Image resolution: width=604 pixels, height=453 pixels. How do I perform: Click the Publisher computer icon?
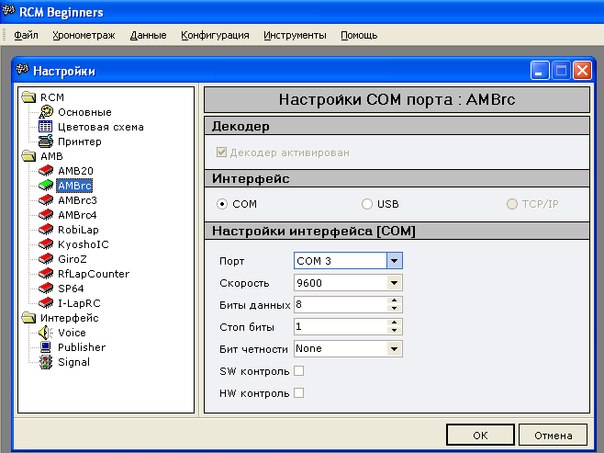pyautogui.click(x=45, y=347)
